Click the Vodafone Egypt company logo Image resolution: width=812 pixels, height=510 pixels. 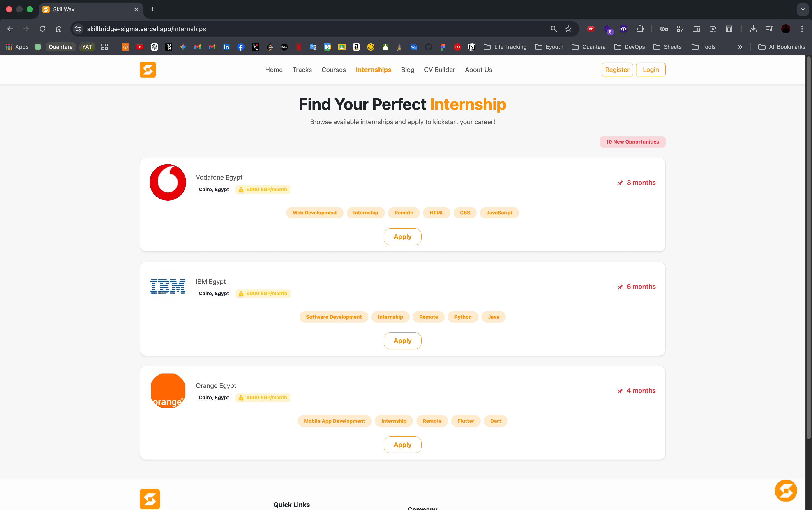(x=168, y=182)
